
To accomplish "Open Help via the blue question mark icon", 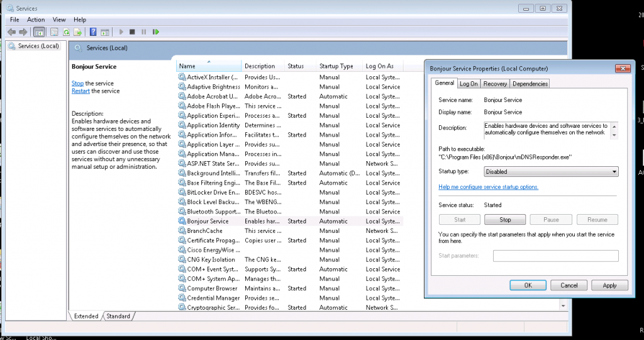I will tap(93, 32).
